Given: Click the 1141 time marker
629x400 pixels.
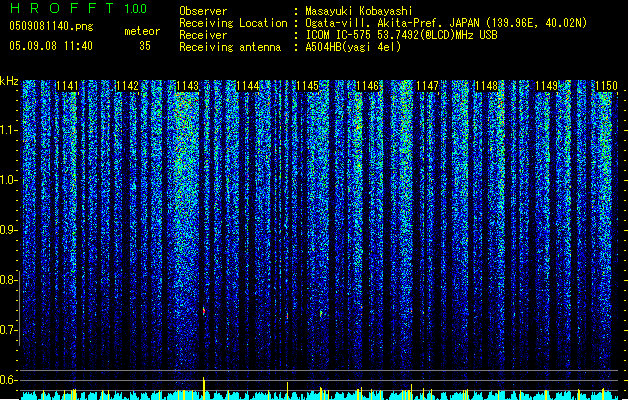Looking at the screenshot, I should click(x=67, y=86).
